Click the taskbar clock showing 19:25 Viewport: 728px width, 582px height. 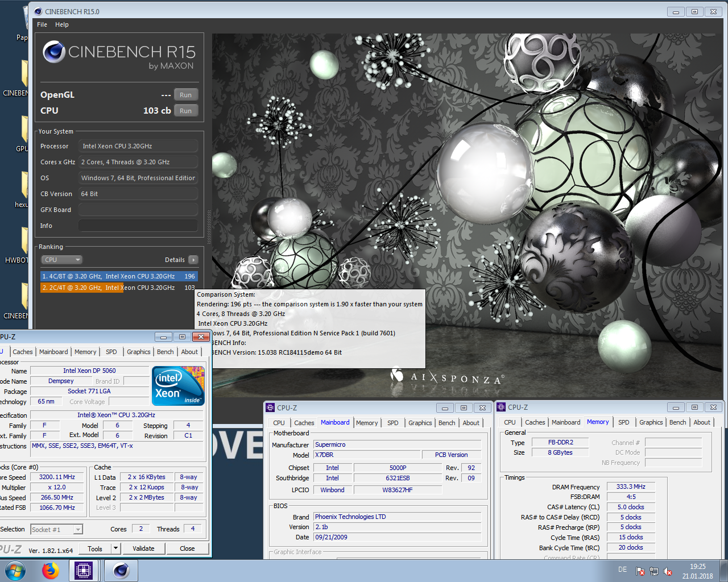click(698, 571)
